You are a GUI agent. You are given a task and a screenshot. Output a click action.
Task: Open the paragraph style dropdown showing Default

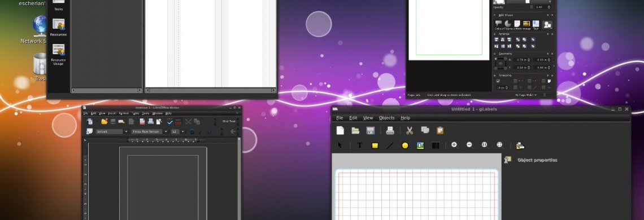pyautogui.click(x=126, y=132)
